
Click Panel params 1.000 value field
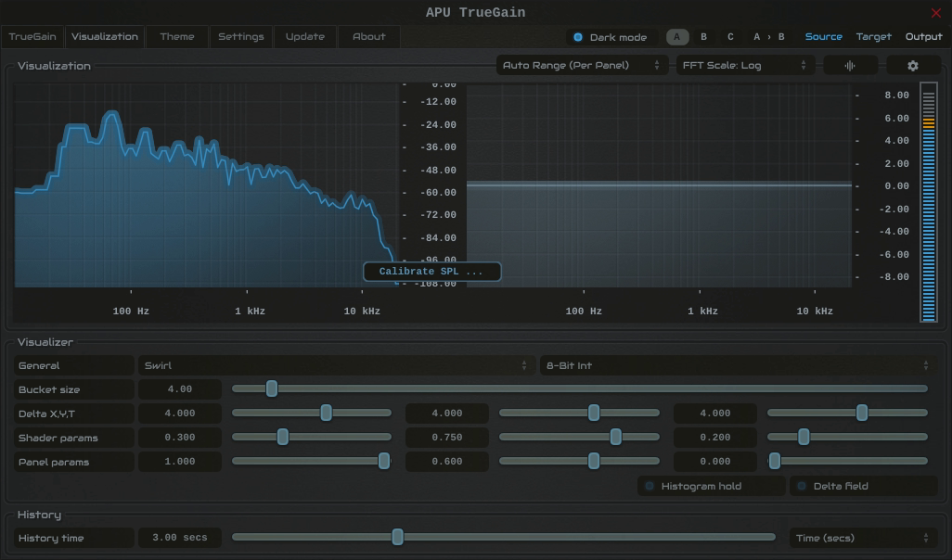click(180, 462)
